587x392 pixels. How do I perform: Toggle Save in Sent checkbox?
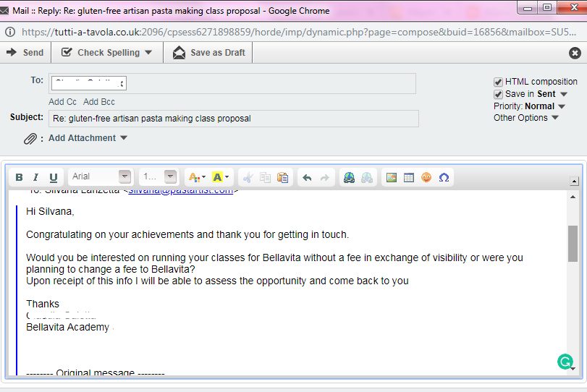(497, 94)
